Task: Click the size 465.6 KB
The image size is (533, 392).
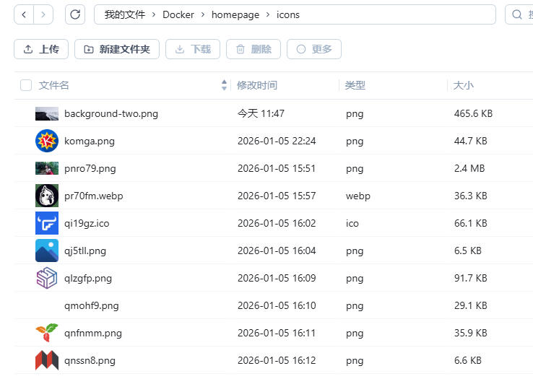Action: pyautogui.click(x=473, y=113)
